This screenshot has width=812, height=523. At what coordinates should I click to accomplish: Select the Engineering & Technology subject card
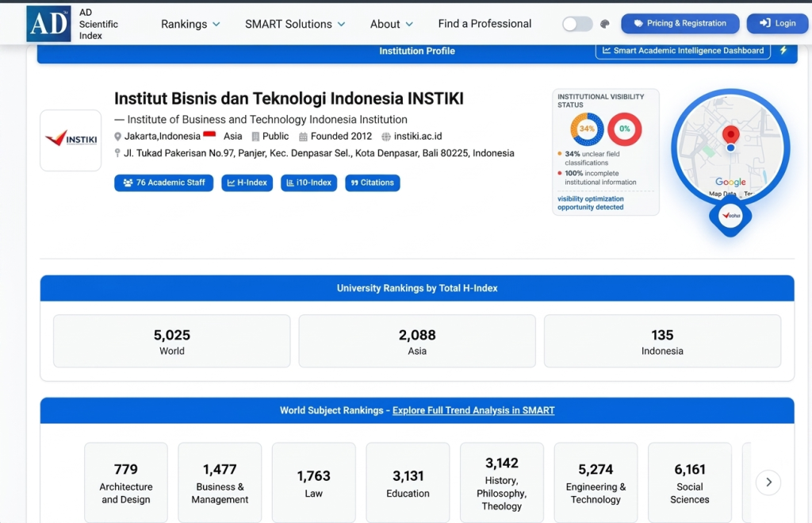[596, 483]
